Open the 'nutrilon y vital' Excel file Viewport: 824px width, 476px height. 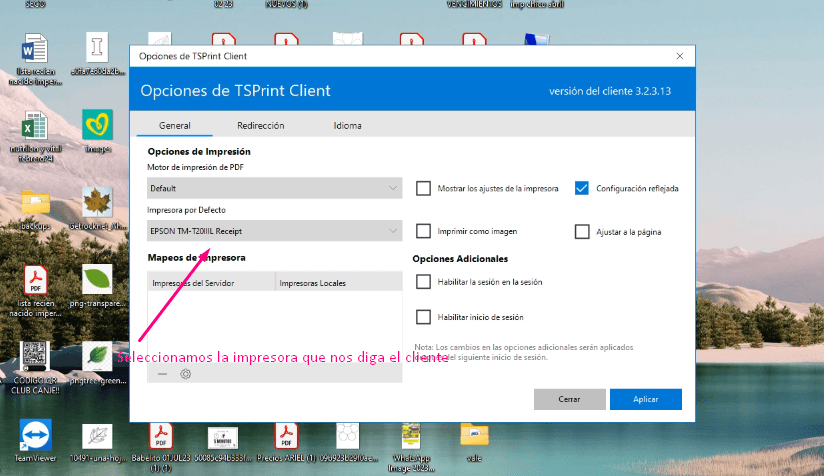[x=36, y=128]
